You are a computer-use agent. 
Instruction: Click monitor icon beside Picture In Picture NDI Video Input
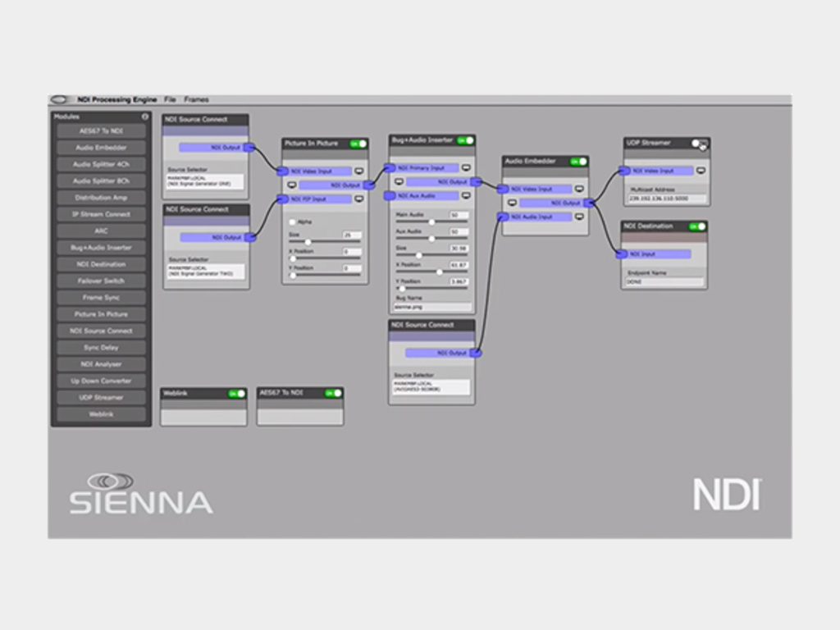coord(359,171)
